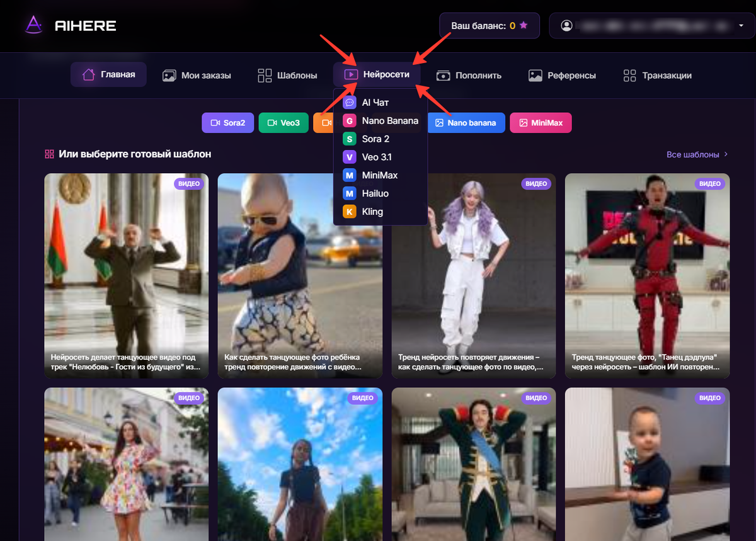This screenshot has height=541, width=756.
Task: Click the partly hidden orange video chip
Action: point(323,123)
